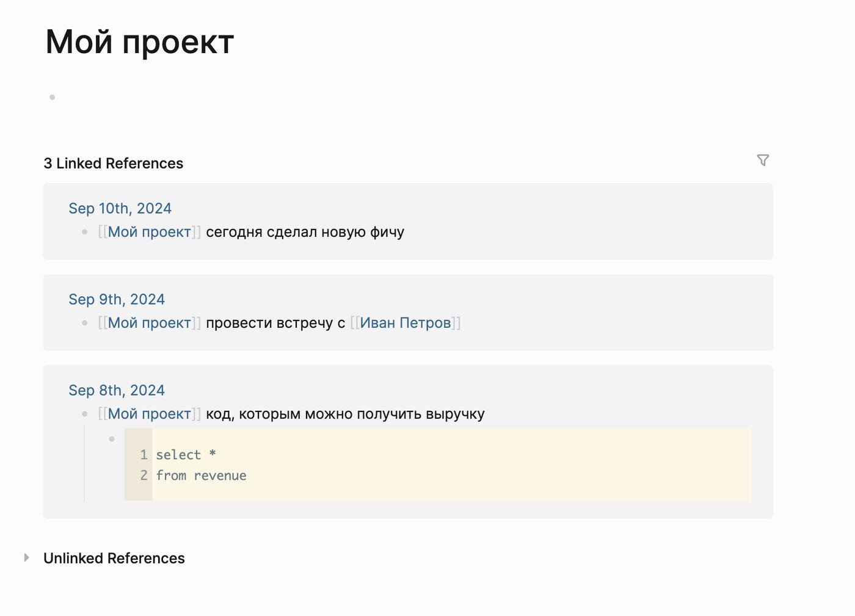
Task: Open the Sep 10th, 2024 daily note
Action: point(120,208)
